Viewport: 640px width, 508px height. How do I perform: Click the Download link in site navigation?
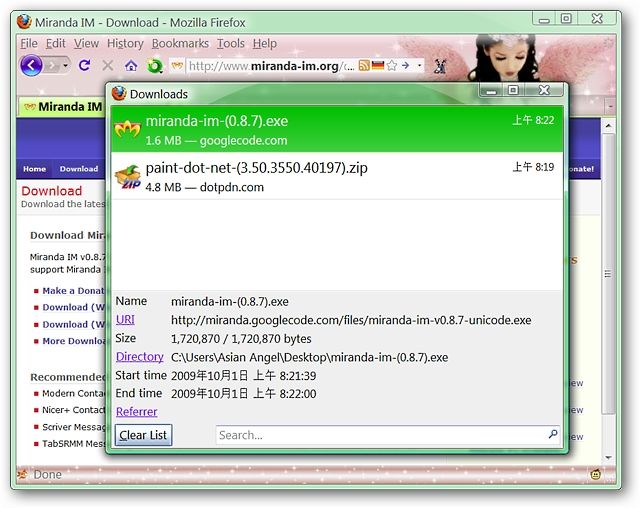pos(79,169)
